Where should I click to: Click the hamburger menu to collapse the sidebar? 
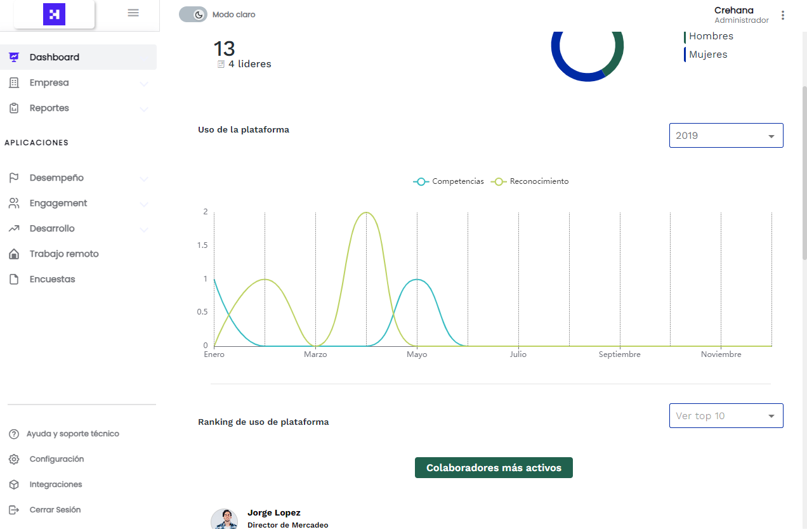point(133,12)
